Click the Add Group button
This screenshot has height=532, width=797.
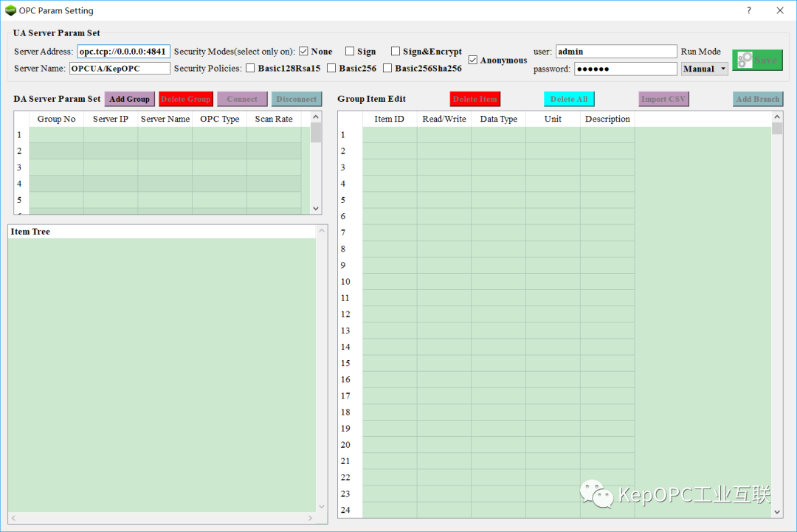[x=130, y=99]
